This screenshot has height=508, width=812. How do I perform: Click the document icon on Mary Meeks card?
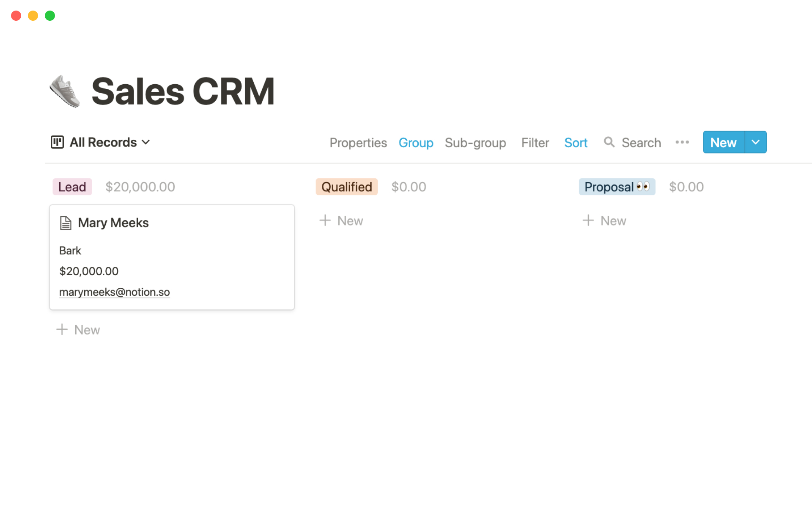pyautogui.click(x=66, y=223)
